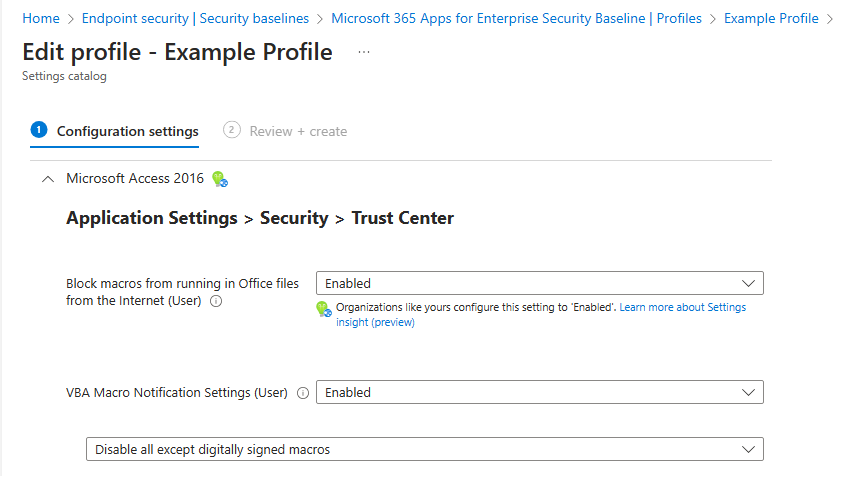Open Learn more about Settings insight link
The width and height of the screenshot is (845, 485).
click(682, 308)
